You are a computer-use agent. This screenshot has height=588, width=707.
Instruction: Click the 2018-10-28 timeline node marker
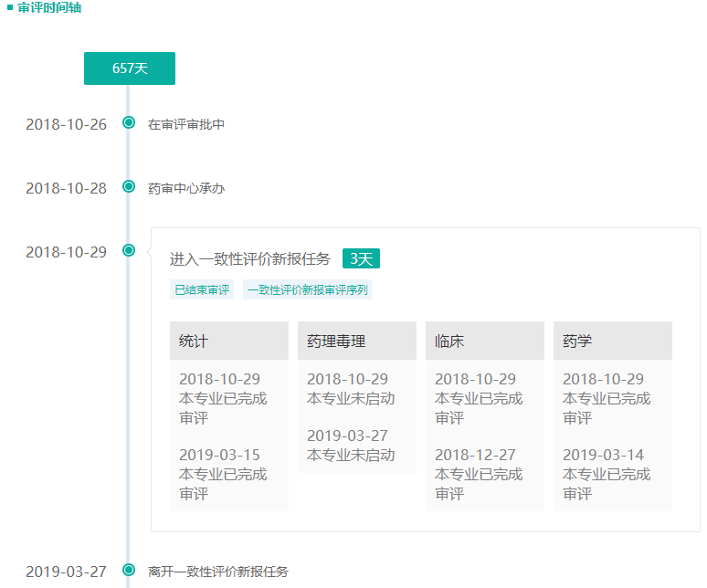[x=129, y=187]
